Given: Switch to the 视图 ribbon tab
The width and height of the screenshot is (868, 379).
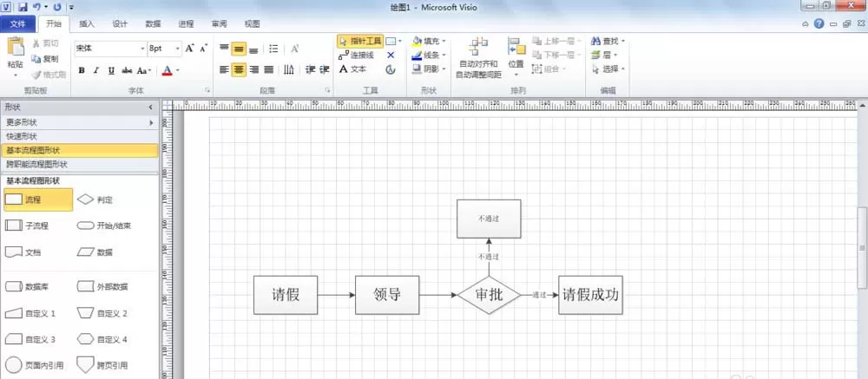Looking at the screenshot, I should [x=253, y=23].
